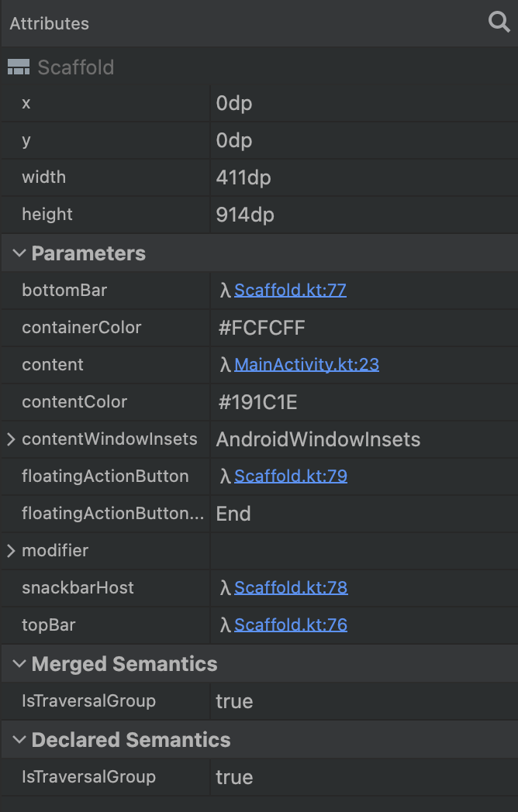Expand the modifier attribute

(x=9, y=550)
